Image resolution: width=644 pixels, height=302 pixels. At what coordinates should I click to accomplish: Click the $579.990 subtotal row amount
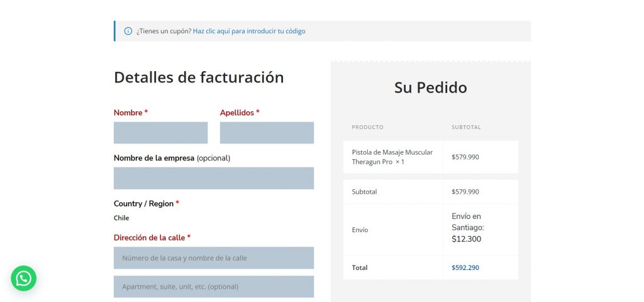[465, 192]
